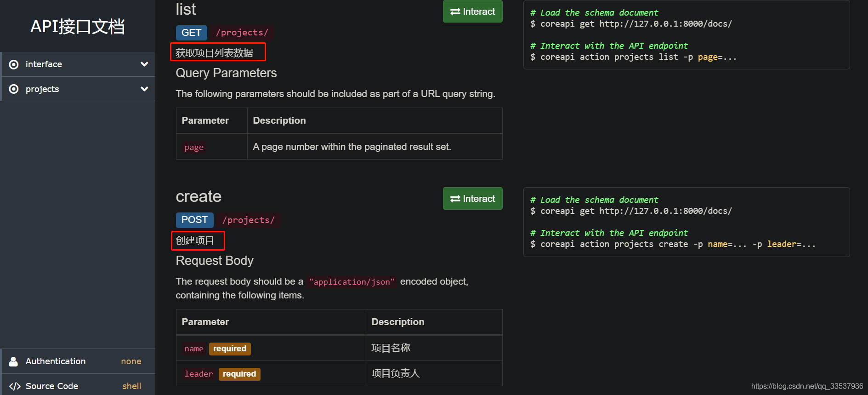Click coreapi get command in create code block
This screenshot has width=868, height=395.
click(x=631, y=211)
